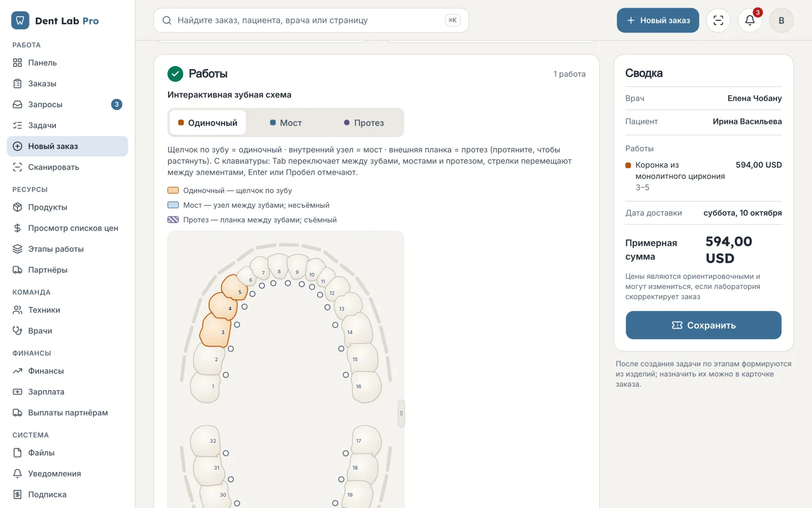Open Подписка in the sidebar
This screenshot has height=508, width=812.
(67, 494)
